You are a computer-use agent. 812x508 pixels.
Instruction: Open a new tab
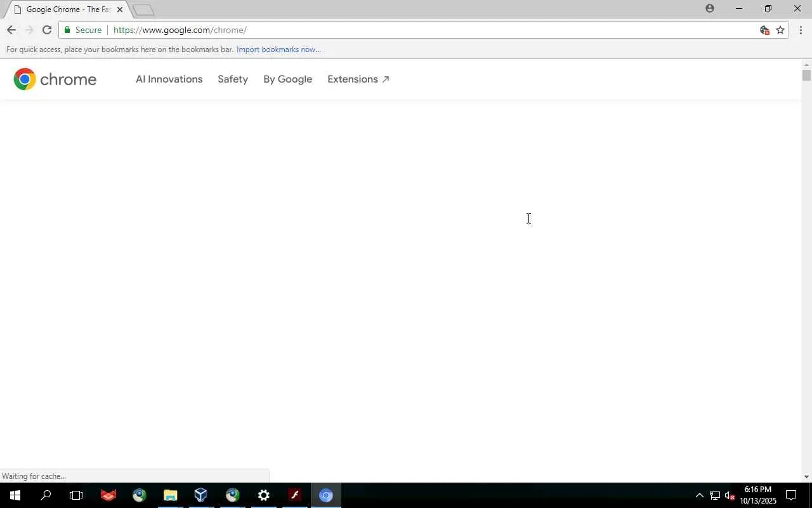click(143, 10)
